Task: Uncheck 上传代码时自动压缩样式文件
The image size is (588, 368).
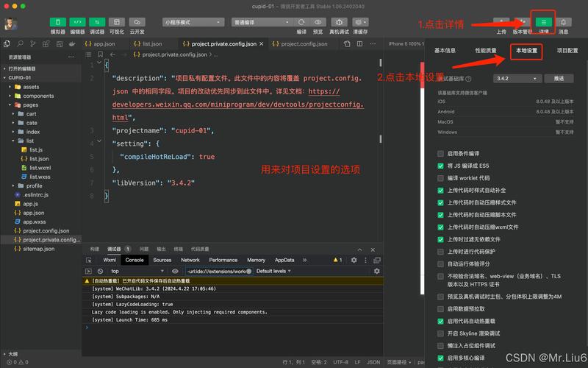Action: coord(440,203)
